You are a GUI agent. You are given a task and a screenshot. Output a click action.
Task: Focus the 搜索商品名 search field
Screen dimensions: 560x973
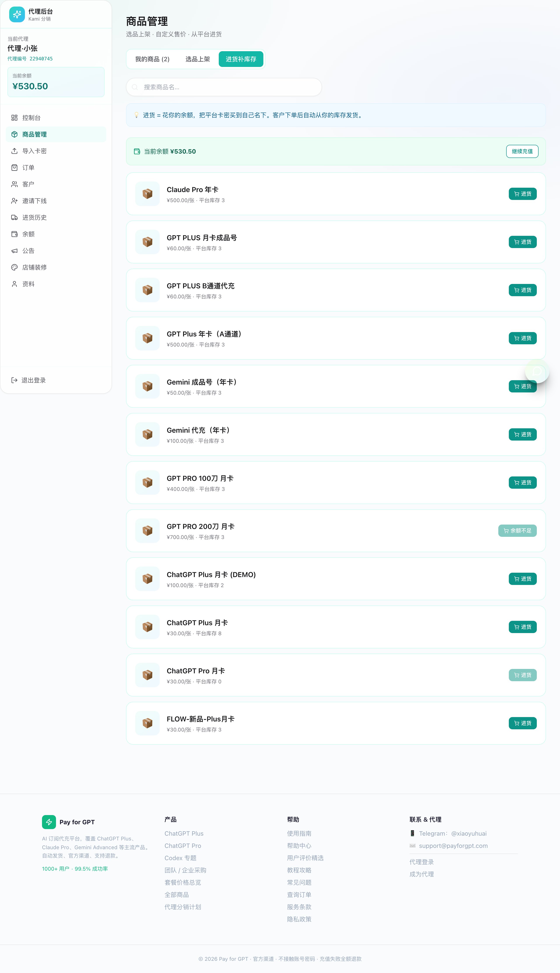coord(224,87)
